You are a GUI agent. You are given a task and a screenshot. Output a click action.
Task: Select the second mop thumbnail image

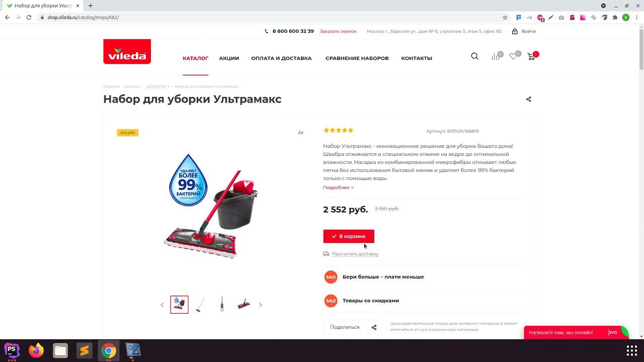[x=201, y=305]
